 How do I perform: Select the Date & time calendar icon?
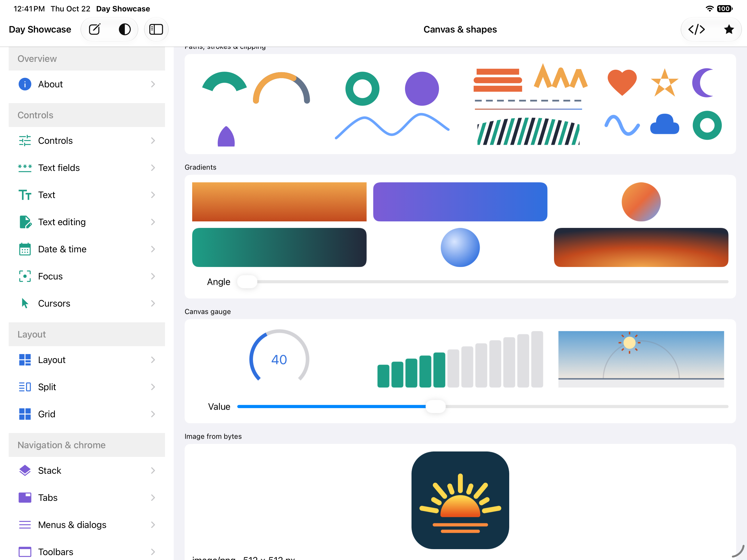click(25, 249)
